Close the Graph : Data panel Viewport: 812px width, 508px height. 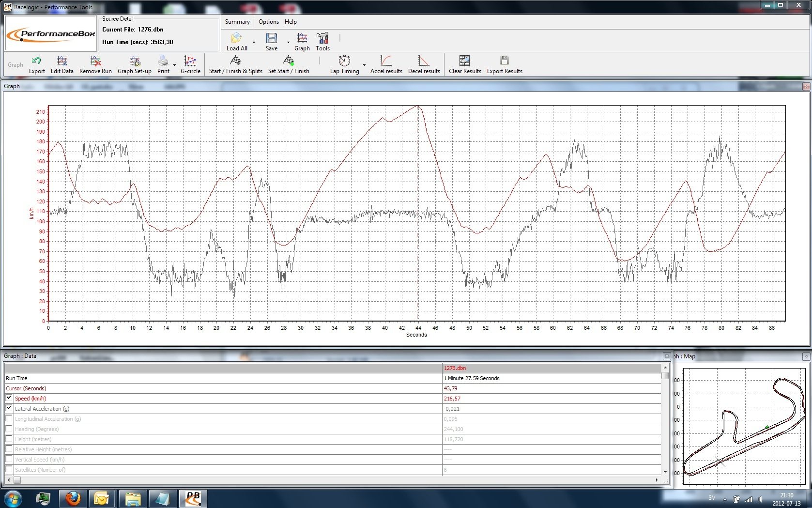pyautogui.click(x=666, y=356)
